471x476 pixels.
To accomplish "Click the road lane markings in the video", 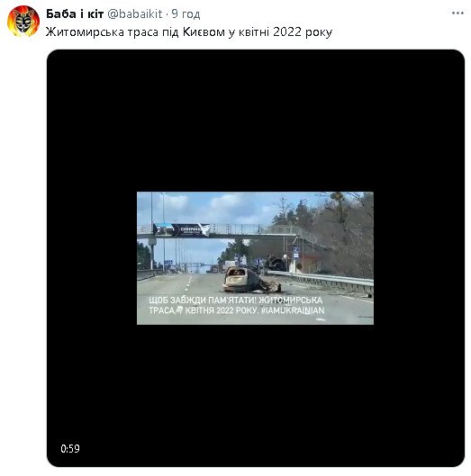I will coord(189,283).
